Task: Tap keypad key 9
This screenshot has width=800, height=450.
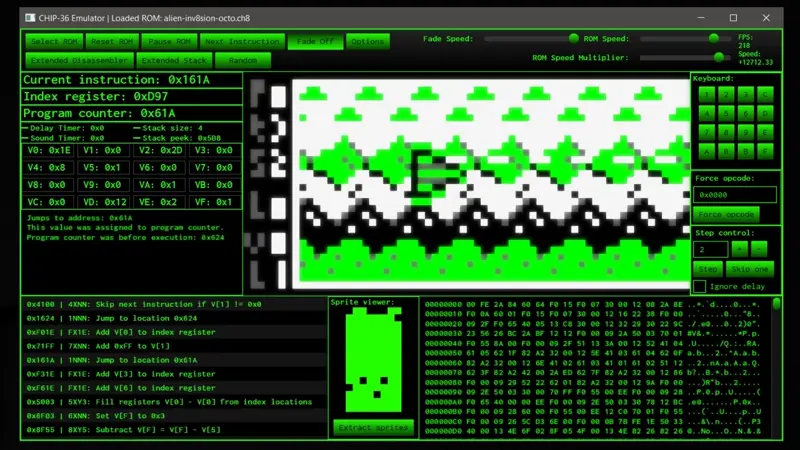Action: pyautogui.click(x=745, y=132)
